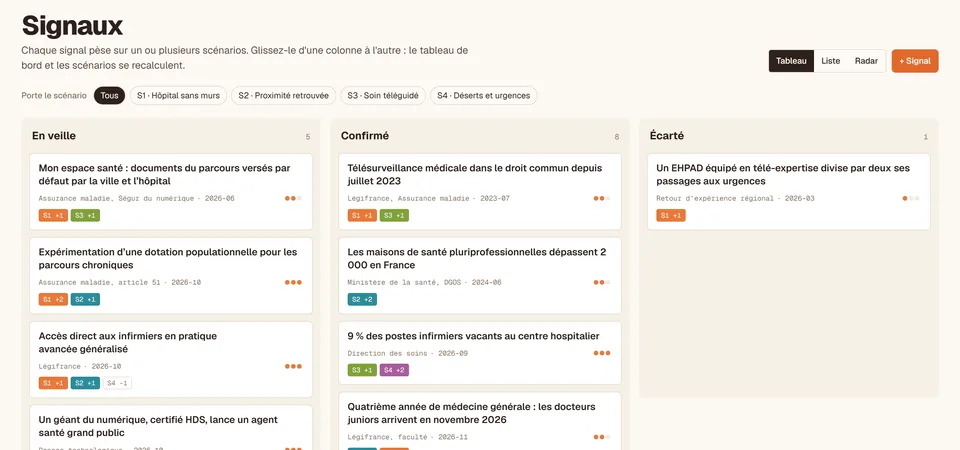Click strength dots on dotation populationnelle card
Image resolution: width=960 pixels, height=450 pixels.
point(293,282)
